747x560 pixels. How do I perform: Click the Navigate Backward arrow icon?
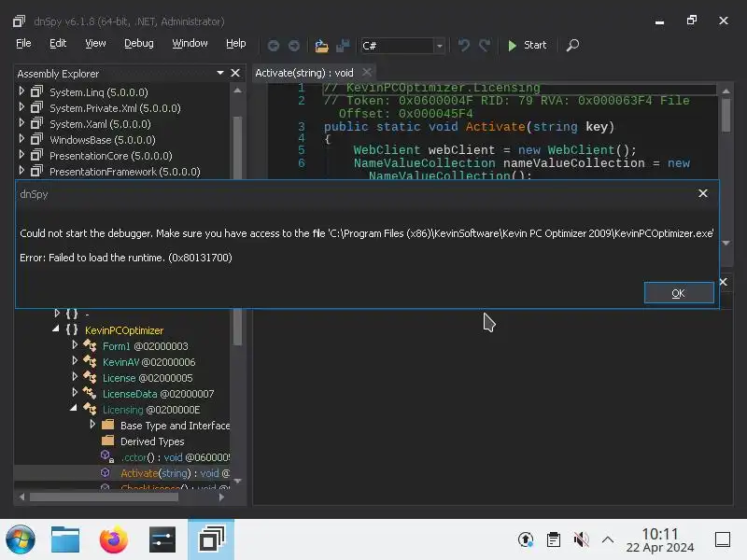tap(273, 45)
